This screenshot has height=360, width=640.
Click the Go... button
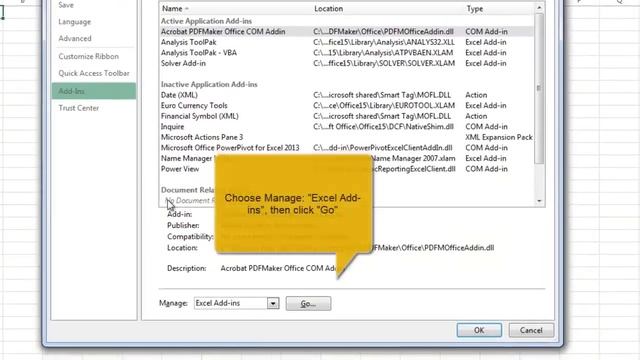click(308, 304)
